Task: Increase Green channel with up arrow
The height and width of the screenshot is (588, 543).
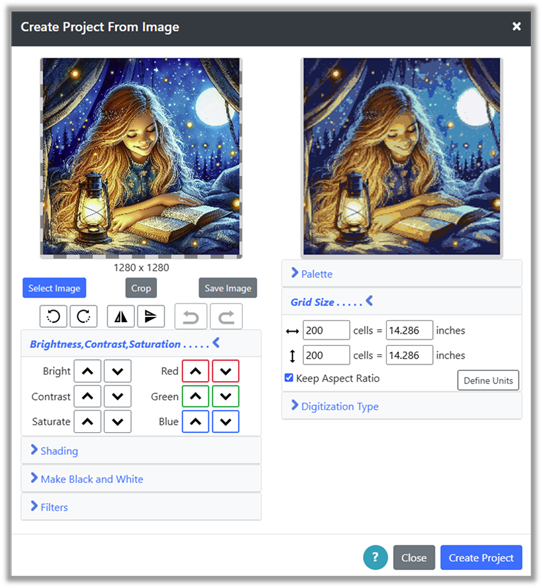Action: pyautogui.click(x=195, y=396)
